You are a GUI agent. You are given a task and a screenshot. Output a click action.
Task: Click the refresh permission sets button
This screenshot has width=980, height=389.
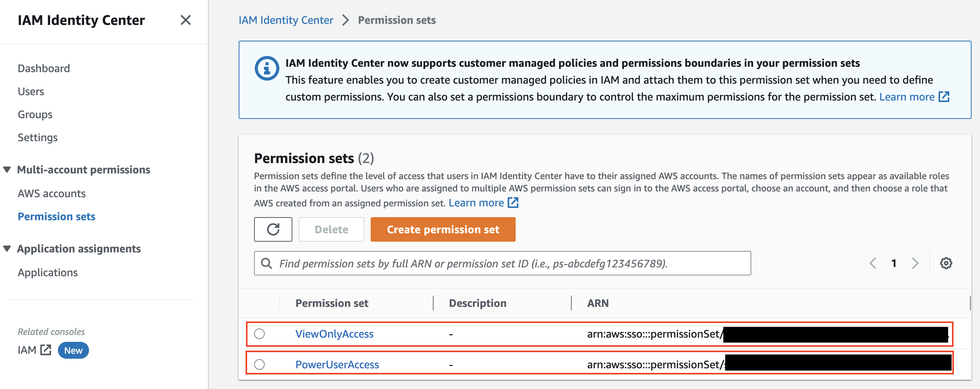[273, 229]
